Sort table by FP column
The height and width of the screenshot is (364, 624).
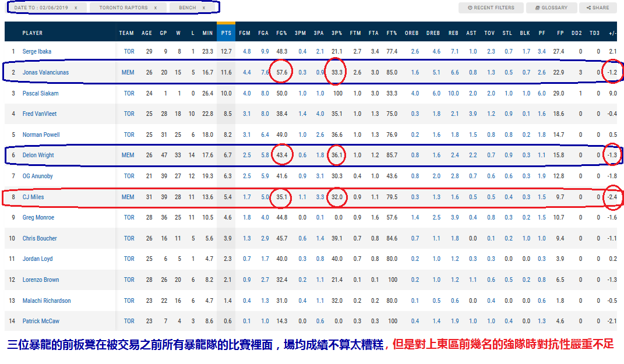[x=560, y=33]
